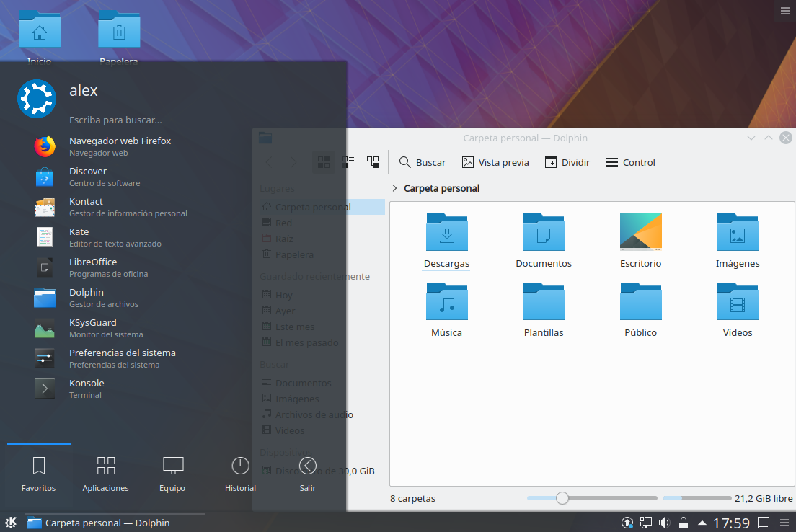Select the Documentos folder
The image size is (796, 532).
544,241
